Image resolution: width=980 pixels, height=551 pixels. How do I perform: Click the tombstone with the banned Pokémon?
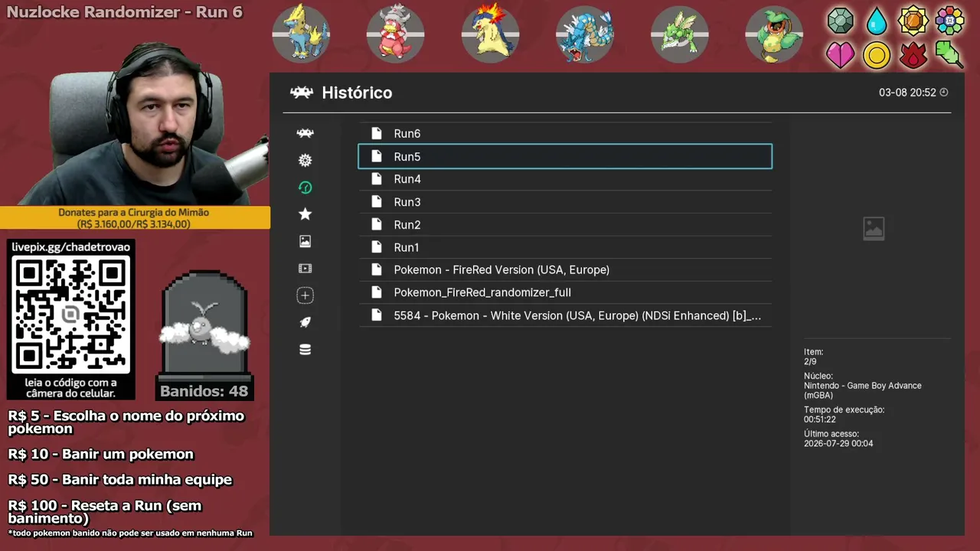(204, 325)
